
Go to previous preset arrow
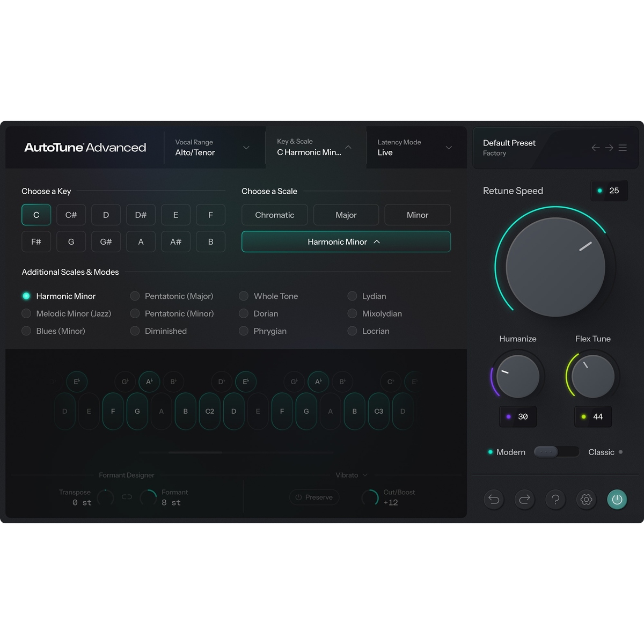click(x=596, y=148)
